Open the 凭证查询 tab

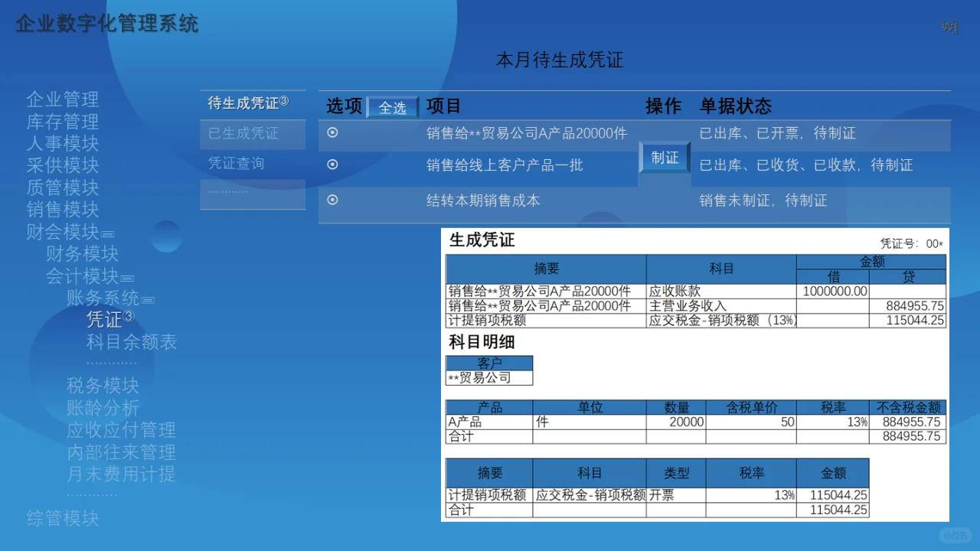click(x=237, y=164)
